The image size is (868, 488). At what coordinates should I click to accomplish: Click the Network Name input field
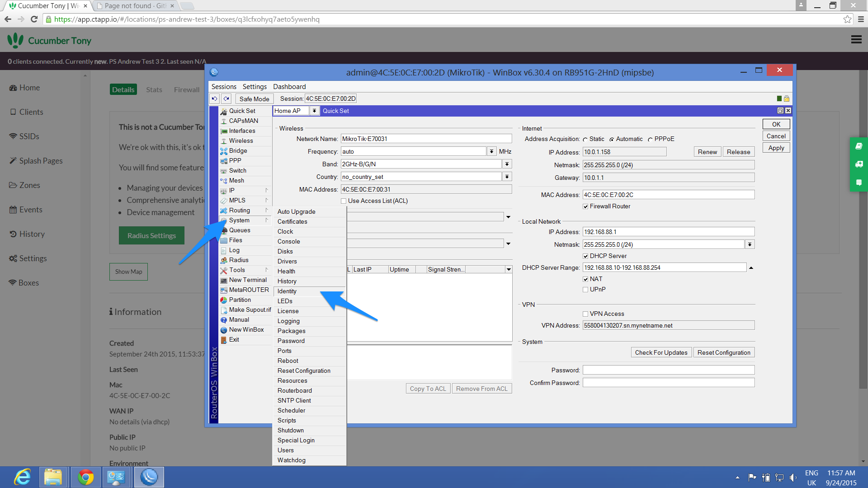click(x=426, y=139)
